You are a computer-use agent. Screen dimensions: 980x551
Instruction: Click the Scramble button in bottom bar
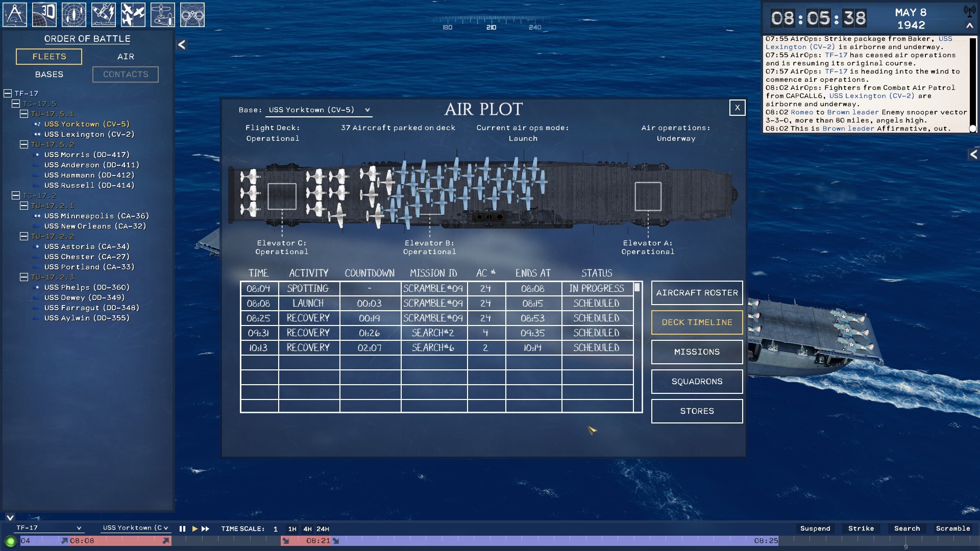coord(952,529)
